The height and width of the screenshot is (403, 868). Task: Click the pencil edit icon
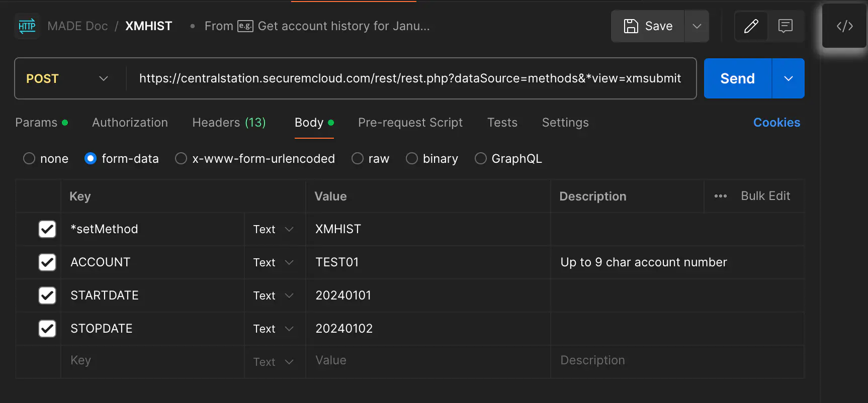point(751,26)
